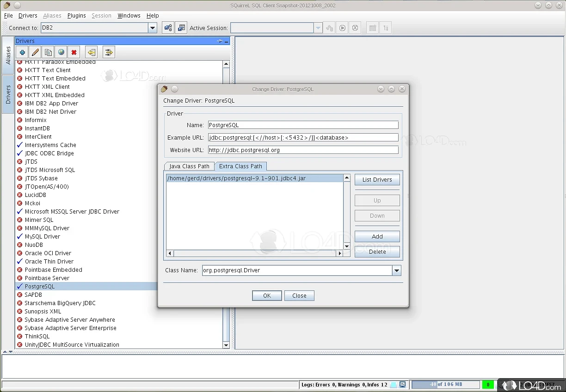Expand the Active Session dropdown
Viewport: 566px width, 392px height.
[x=318, y=28]
